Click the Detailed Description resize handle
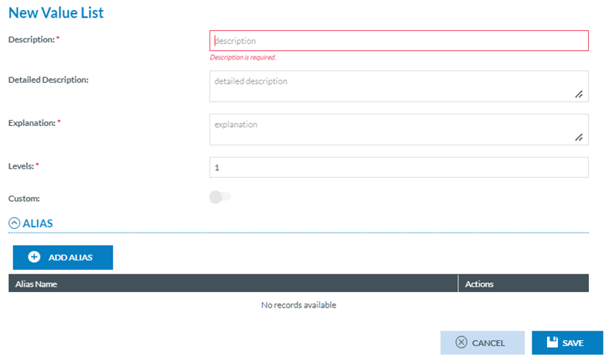The image size is (609, 364). [x=578, y=94]
